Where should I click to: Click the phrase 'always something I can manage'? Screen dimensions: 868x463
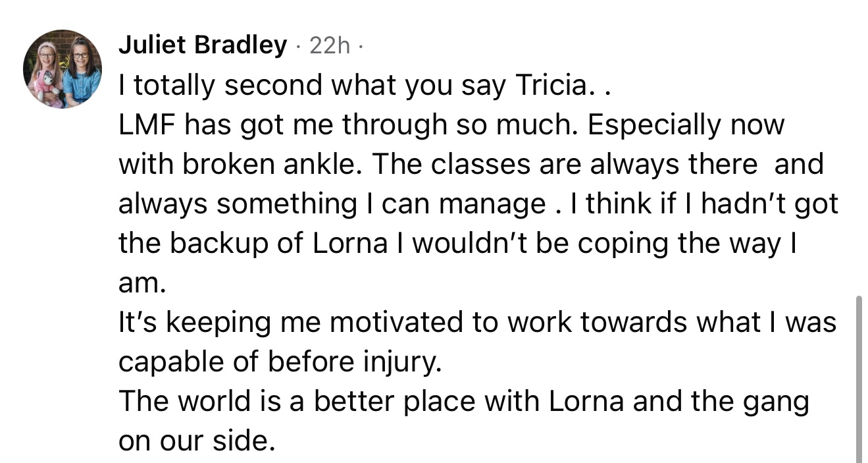(332, 204)
